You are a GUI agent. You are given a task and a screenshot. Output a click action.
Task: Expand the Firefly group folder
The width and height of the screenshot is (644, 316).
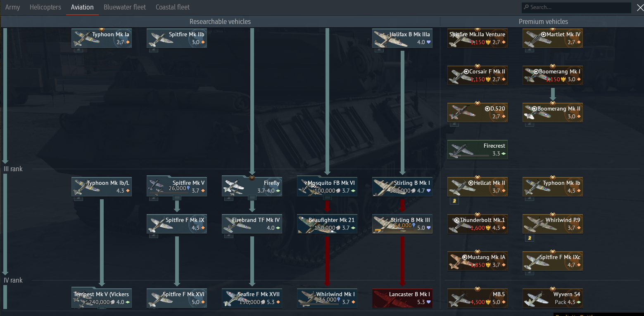[252, 198]
